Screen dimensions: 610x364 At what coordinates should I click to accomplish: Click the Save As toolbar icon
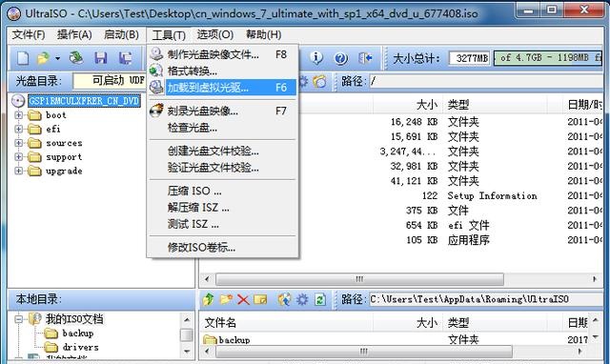click(125, 58)
